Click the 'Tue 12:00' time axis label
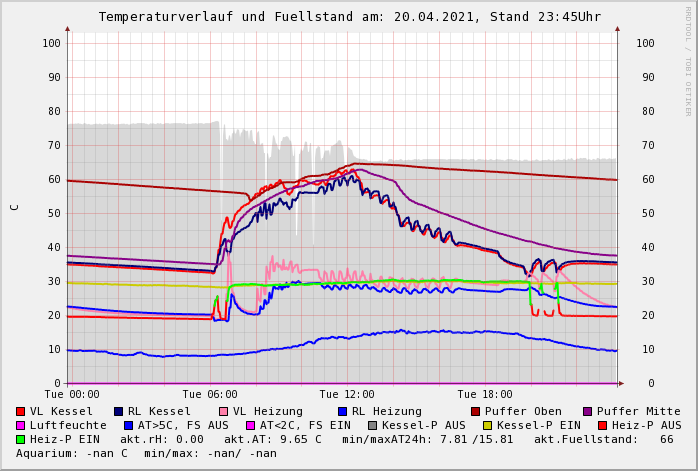 (347, 395)
